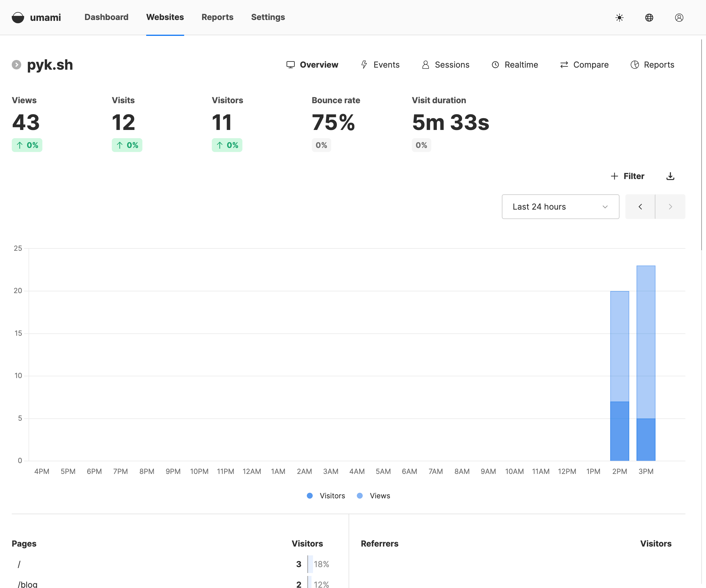Open the language globe menu
This screenshot has height=588, width=706.
(649, 17)
